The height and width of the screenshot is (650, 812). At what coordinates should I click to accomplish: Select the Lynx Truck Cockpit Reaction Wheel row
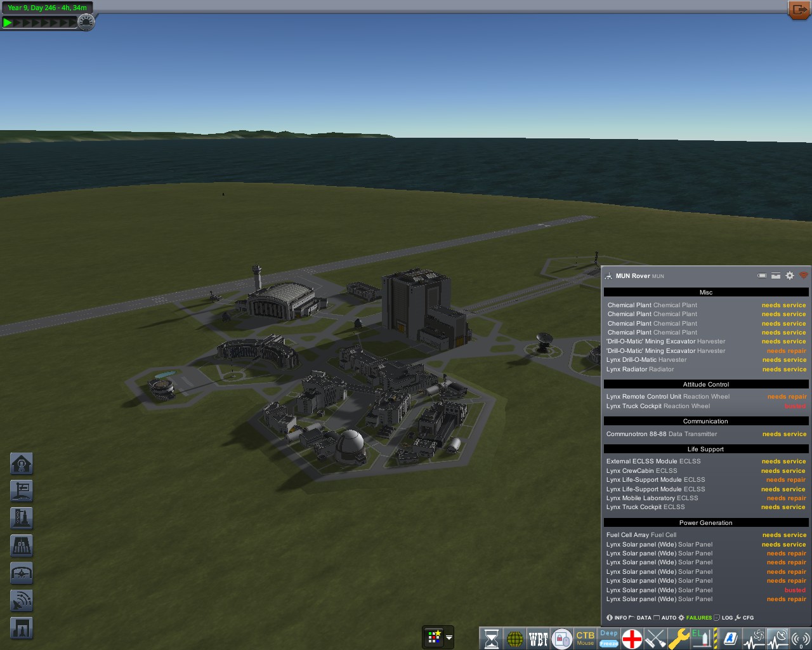[706, 406]
